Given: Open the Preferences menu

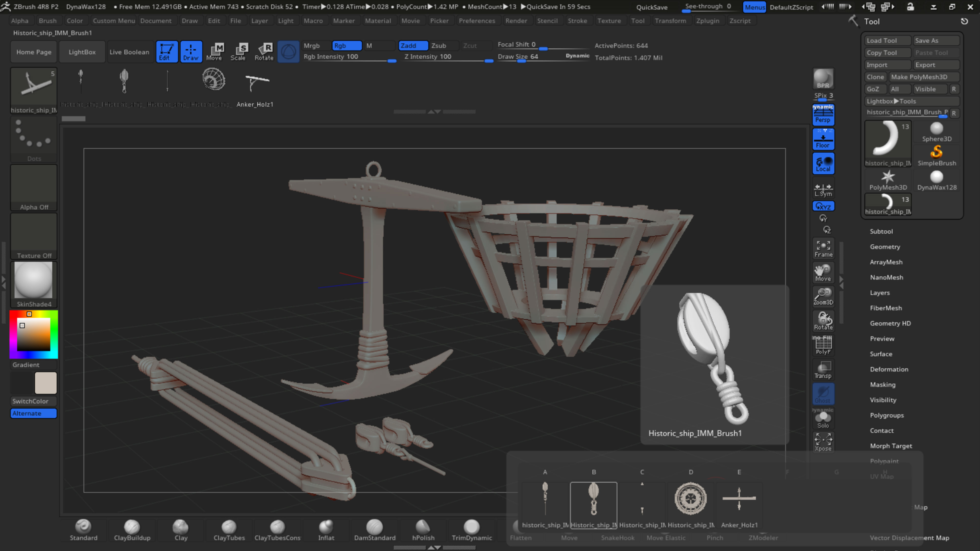Looking at the screenshot, I should point(477,20).
